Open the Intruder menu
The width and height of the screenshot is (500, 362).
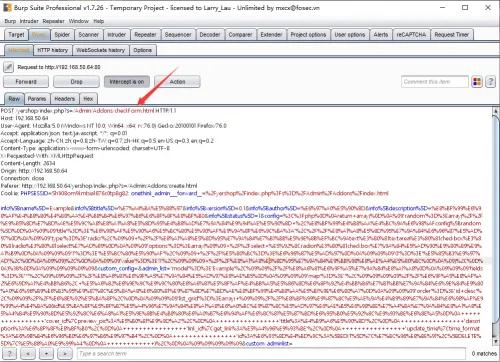[29, 21]
